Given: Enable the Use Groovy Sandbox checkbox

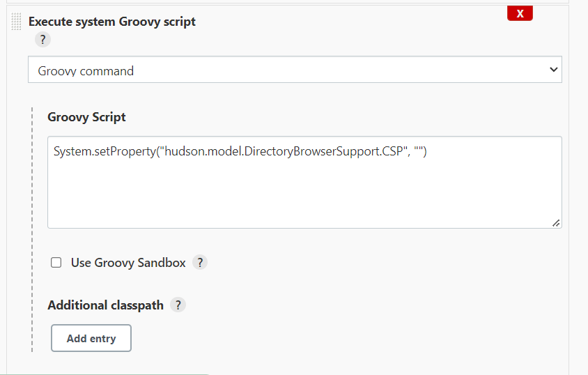Looking at the screenshot, I should 56,263.
